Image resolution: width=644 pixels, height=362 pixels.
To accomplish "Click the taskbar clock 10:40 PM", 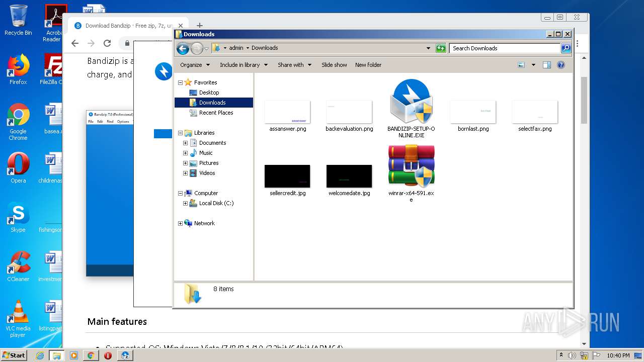I will point(618,355).
